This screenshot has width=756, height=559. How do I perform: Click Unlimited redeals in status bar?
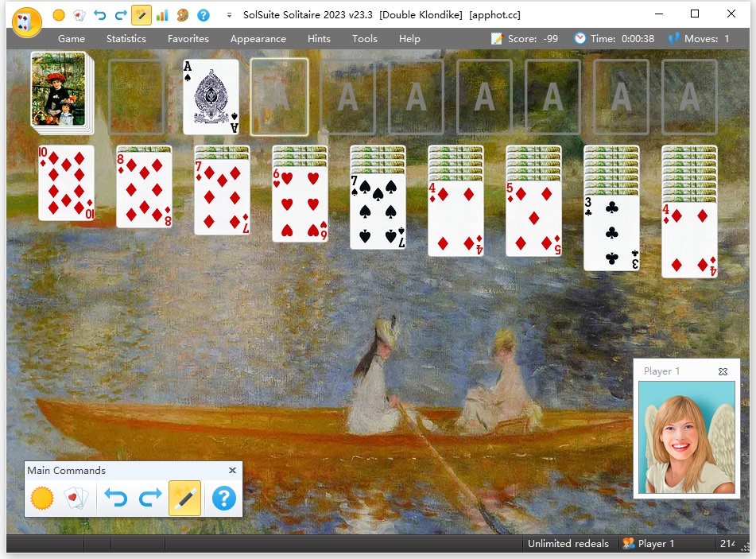(568, 544)
